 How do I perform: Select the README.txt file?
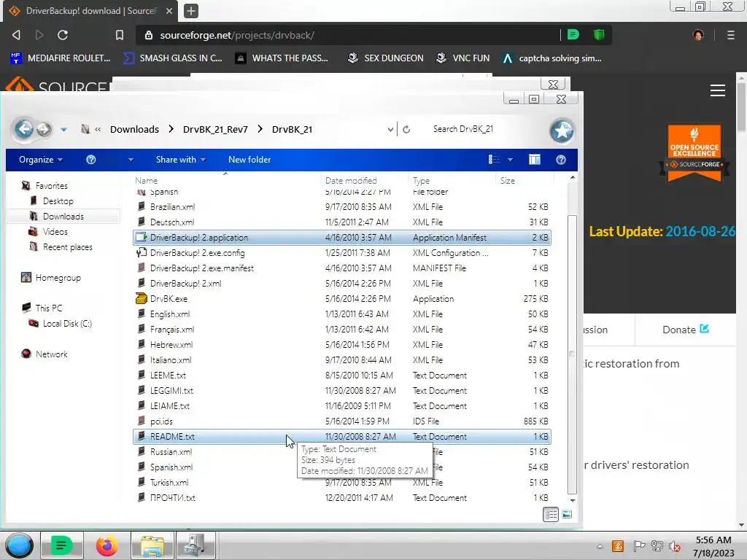(x=341, y=436)
